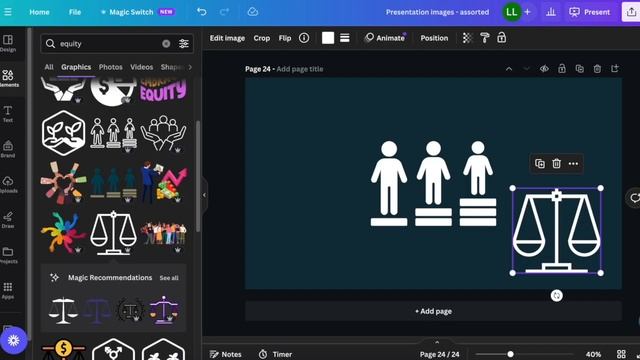Viewport: 640px width, 360px height.
Task: Delete selected scales from floating toolbar
Action: click(x=556, y=164)
